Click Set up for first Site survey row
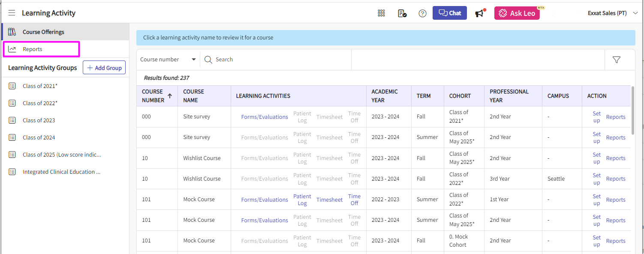This screenshot has height=254, width=644. click(596, 117)
